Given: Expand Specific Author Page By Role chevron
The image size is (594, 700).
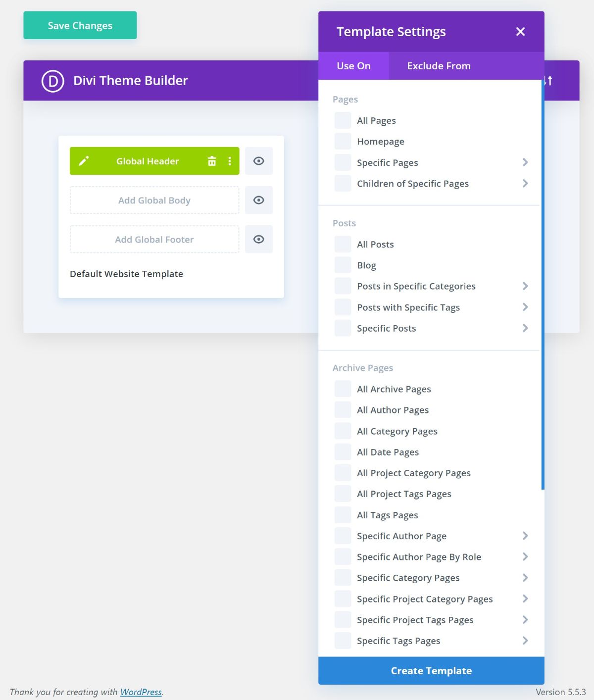Looking at the screenshot, I should point(525,557).
